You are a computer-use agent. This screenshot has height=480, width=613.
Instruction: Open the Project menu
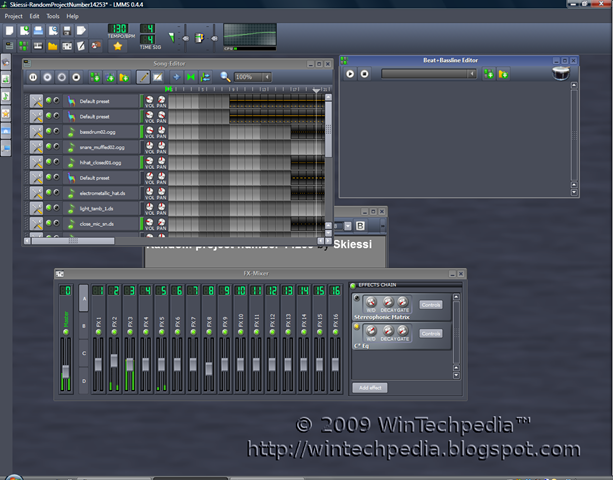(14, 16)
